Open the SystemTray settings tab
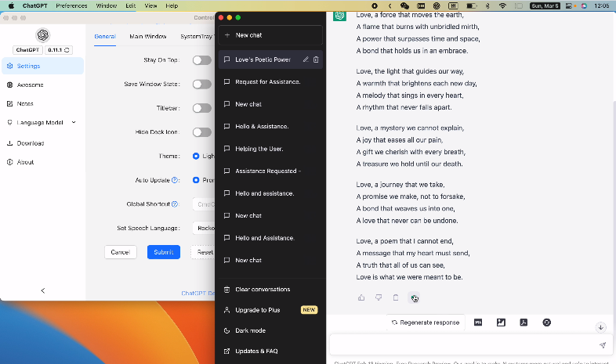This screenshot has width=616, height=364. (x=196, y=37)
